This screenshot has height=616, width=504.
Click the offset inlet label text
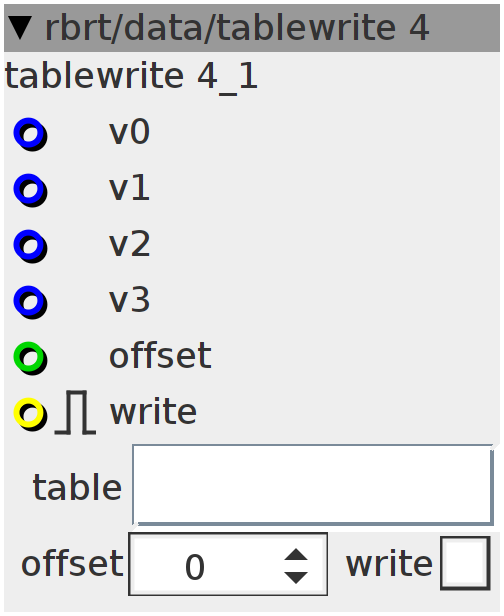point(160,355)
